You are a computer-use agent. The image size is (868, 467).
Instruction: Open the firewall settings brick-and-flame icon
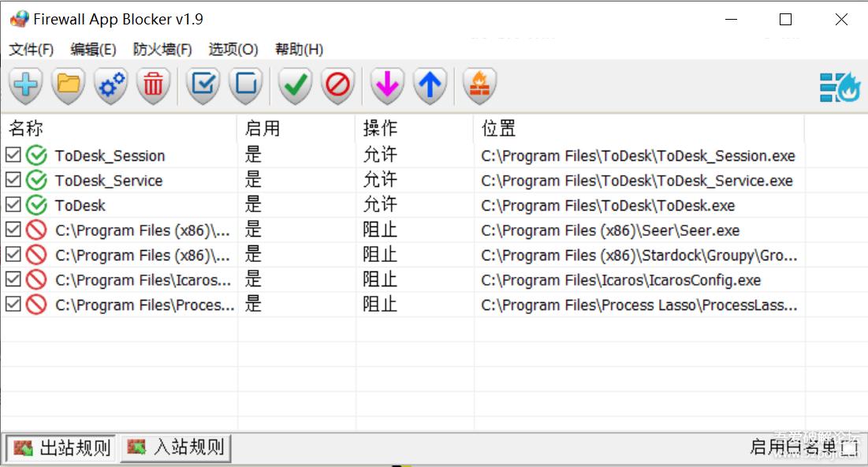[479, 86]
